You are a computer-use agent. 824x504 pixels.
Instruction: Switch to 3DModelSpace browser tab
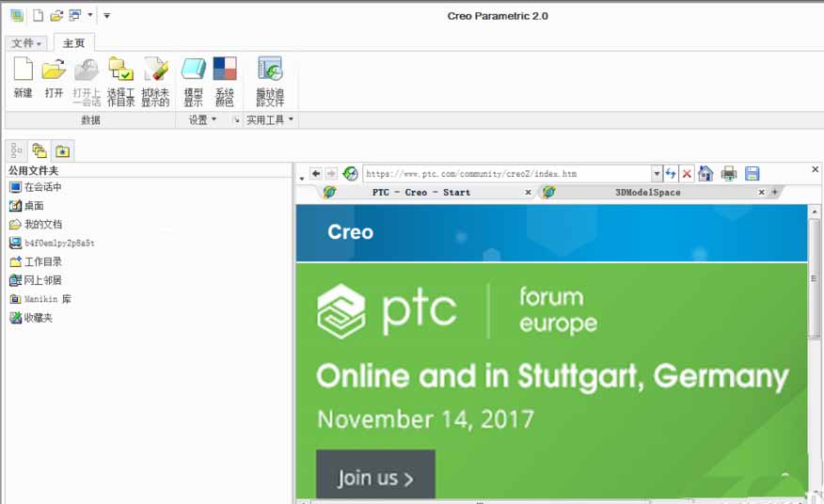coord(647,193)
